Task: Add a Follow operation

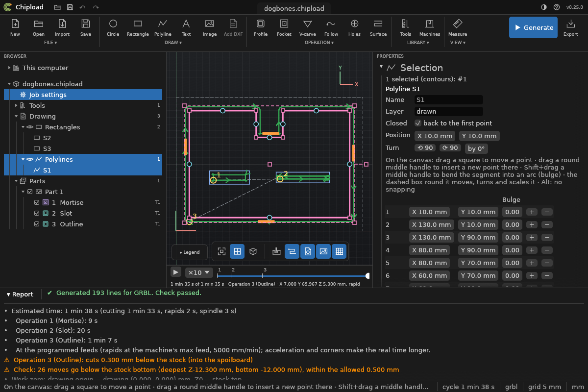Action: 331,27
